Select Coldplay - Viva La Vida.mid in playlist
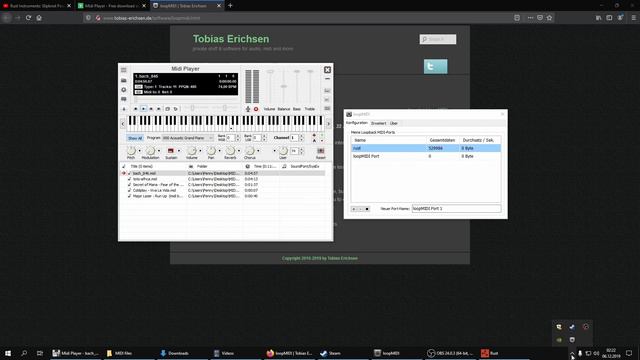 [154, 191]
